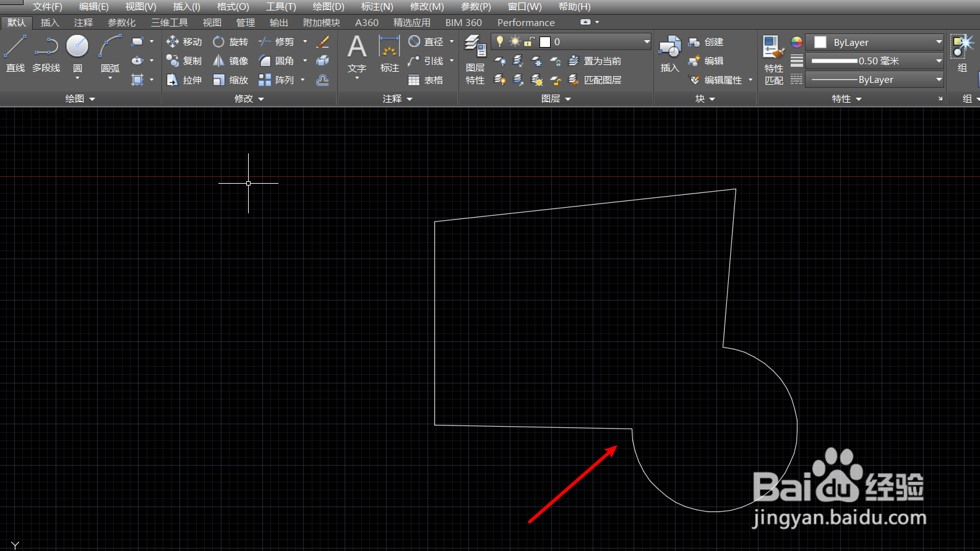The image size is (980, 551).
Task: Click the 特性匹配 (Match Properties) icon
Action: 773,60
